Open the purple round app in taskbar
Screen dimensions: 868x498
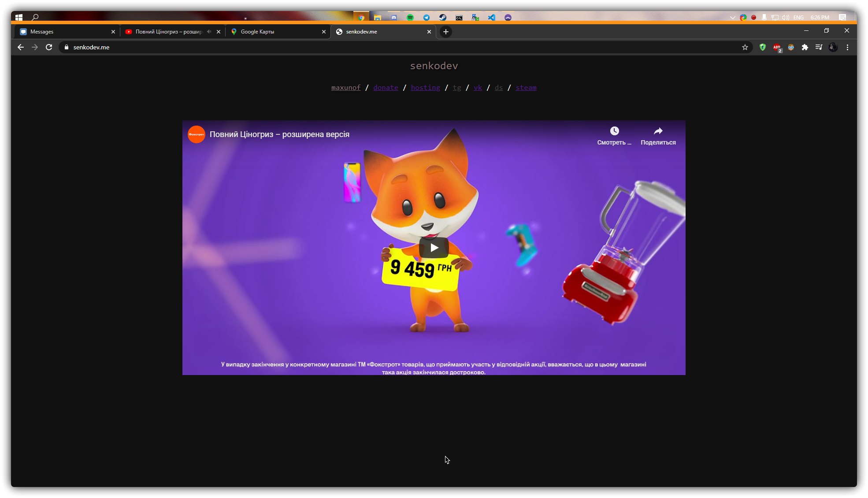(508, 17)
